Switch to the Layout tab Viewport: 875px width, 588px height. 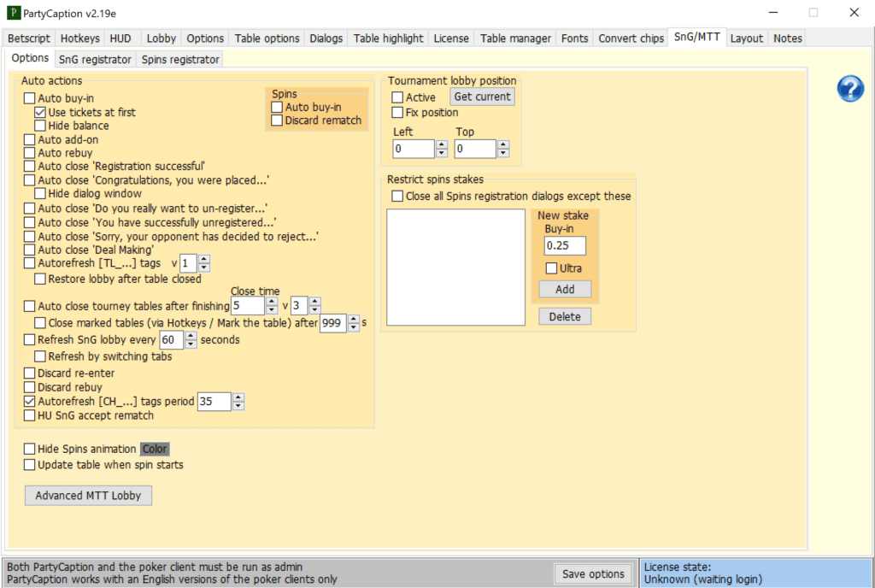coord(746,38)
